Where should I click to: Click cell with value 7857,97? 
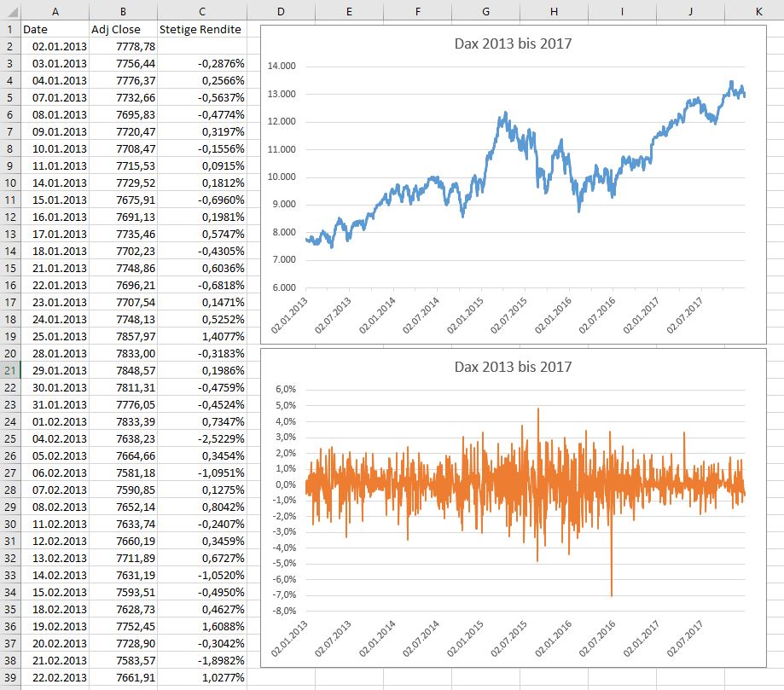pyautogui.click(x=123, y=337)
